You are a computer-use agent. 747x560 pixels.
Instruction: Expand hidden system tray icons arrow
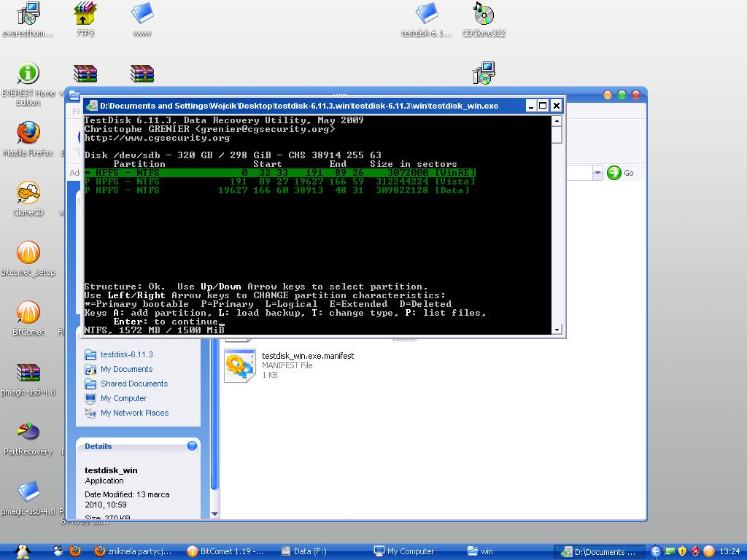pyautogui.click(x=656, y=551)
